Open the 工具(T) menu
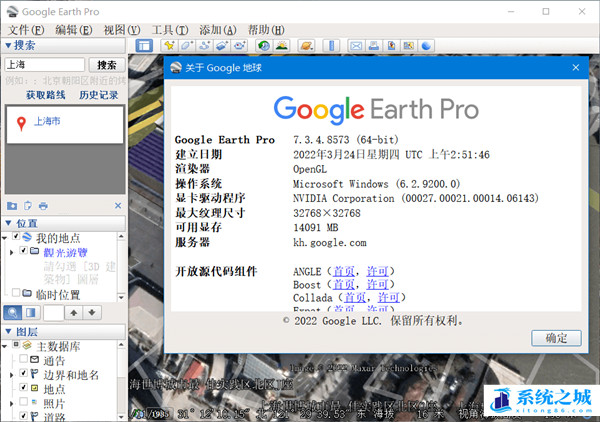The height and width of the screenshot is (422, 600). point(170,30)
